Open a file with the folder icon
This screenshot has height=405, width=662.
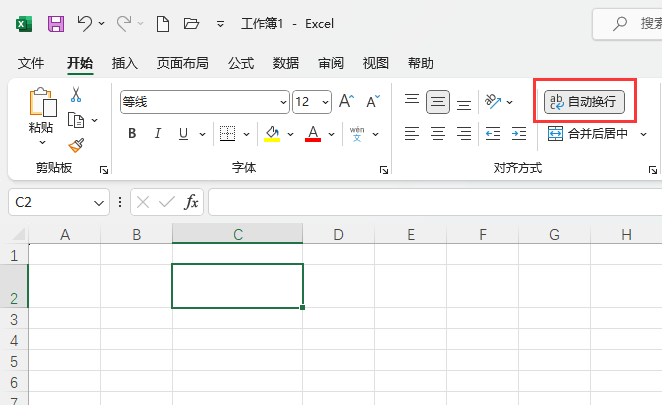[191, 23]
